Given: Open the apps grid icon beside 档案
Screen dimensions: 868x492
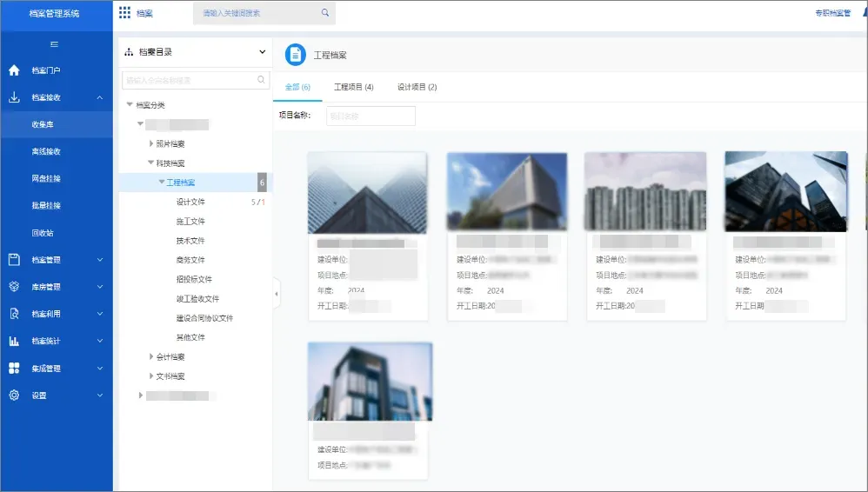Looking at the screenshot, I should [124, 13].
